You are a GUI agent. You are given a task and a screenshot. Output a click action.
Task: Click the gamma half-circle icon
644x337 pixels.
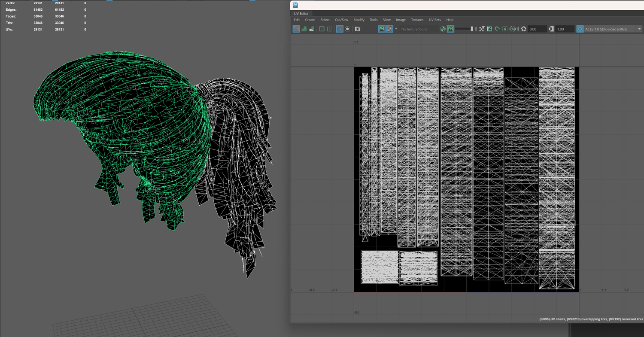tap(551, 29)
